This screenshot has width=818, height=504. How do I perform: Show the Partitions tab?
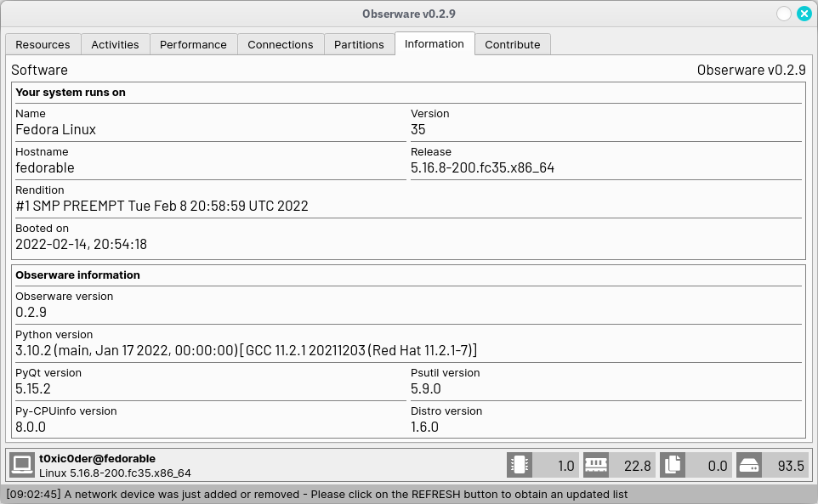point(359,45)
